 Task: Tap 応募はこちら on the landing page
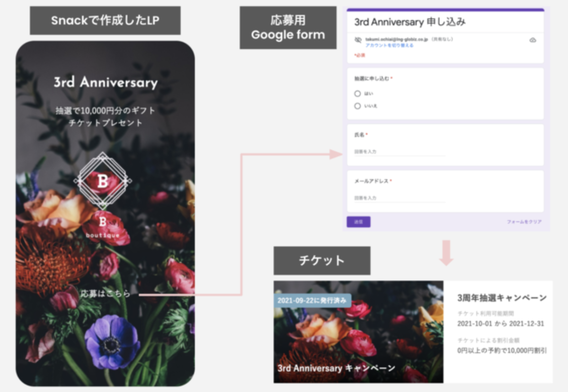105,294
